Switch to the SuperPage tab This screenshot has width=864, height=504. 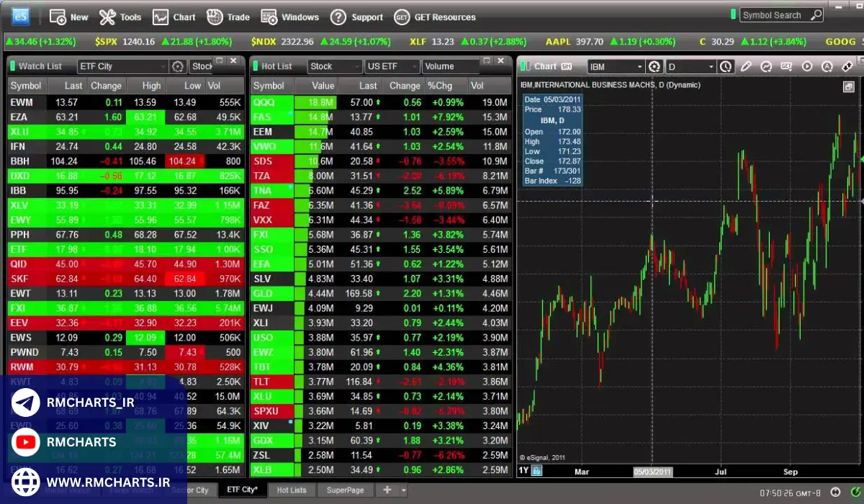click(345, 490)
